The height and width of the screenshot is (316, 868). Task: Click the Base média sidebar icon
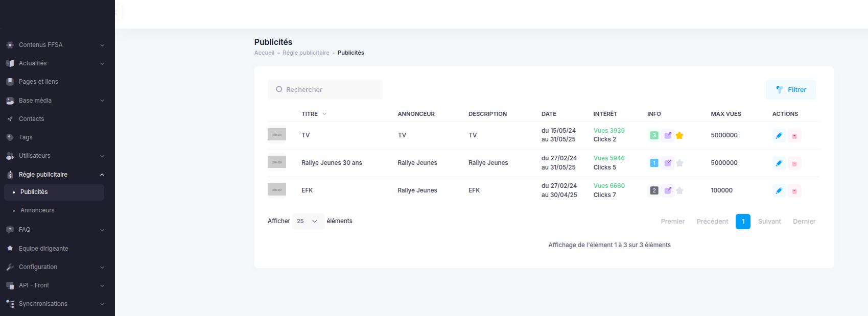(x=10, y=101)
